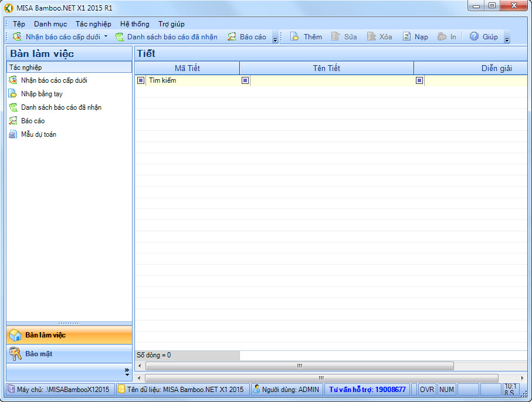Open Mẫu dự toán sidebar link

point(39,134)
